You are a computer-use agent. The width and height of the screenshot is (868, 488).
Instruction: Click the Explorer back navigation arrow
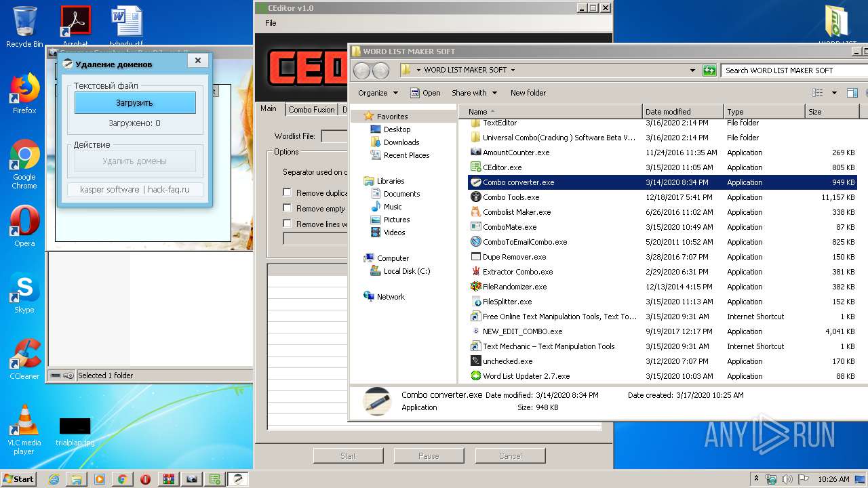(362, 70)
